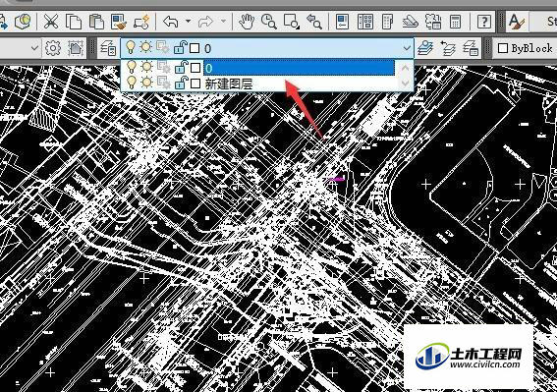Screen dimensions: 557x392
Task: Click the Layer Previous icon
Action: 448,48
